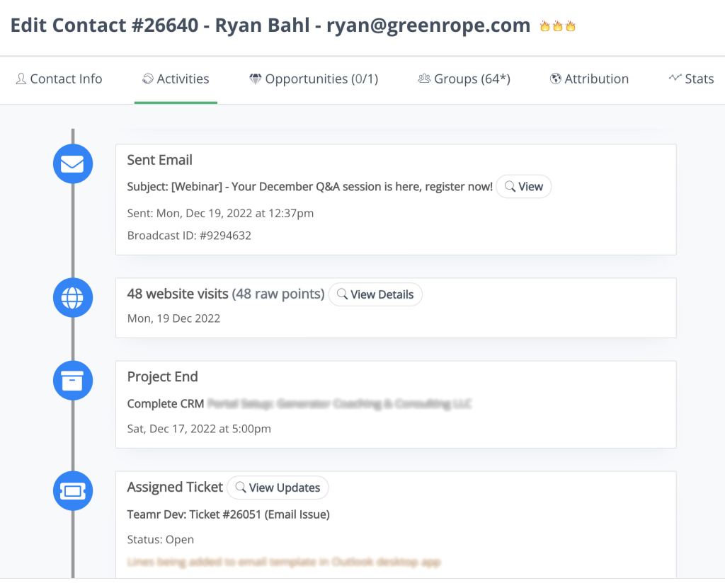The height and width of the screenshot is (588, 725).
Task: Click the blue email envelope timeline icon
Action: (x=73, y=163)
